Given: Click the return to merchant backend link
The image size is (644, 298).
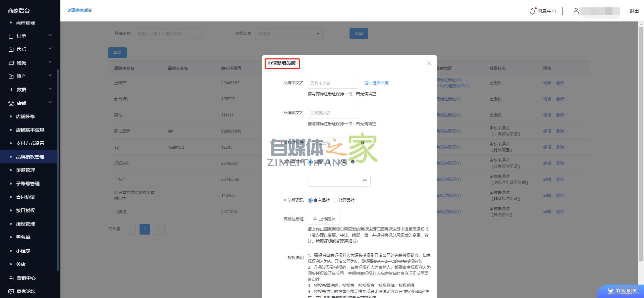Looking at the screenshot, I should point(79,10).
